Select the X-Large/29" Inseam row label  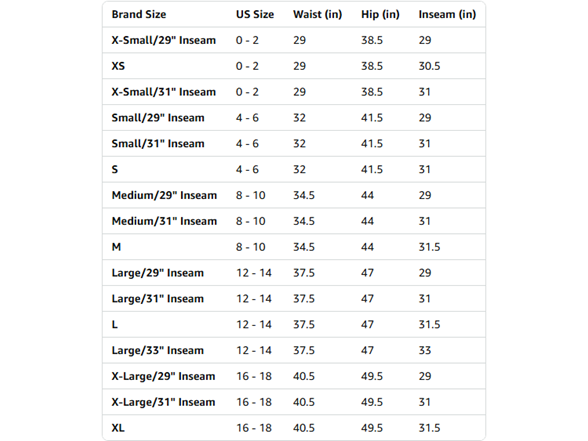(x=163, y=376)
